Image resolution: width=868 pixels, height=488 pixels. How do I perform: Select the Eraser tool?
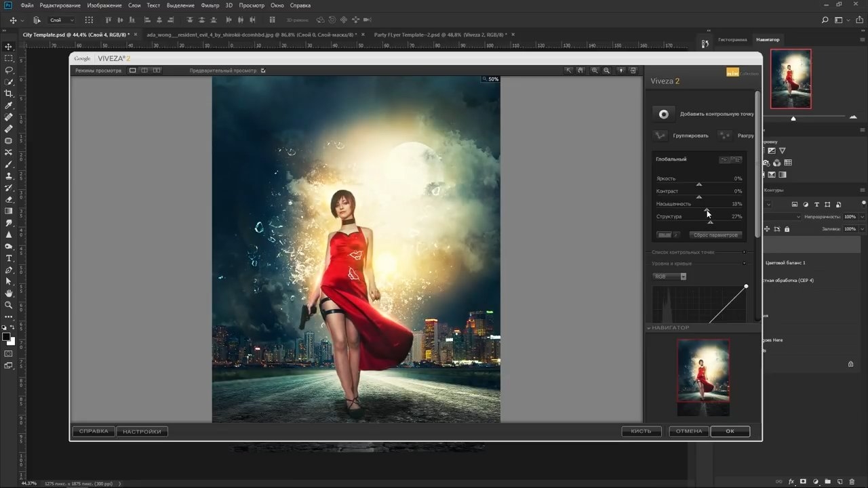9,199
